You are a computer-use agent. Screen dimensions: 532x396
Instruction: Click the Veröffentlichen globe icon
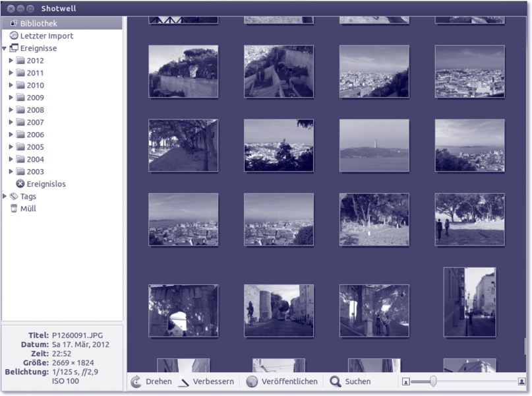click(252, 381)
